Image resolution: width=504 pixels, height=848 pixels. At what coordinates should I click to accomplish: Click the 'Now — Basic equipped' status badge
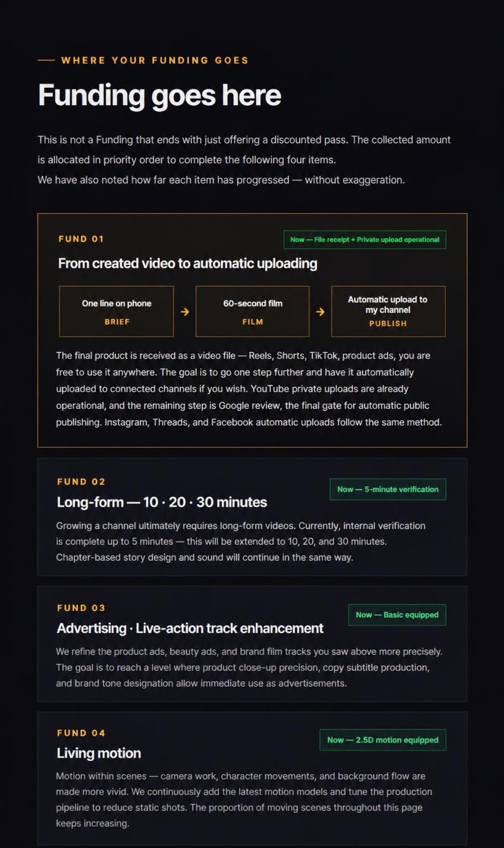tap(397, 615)
